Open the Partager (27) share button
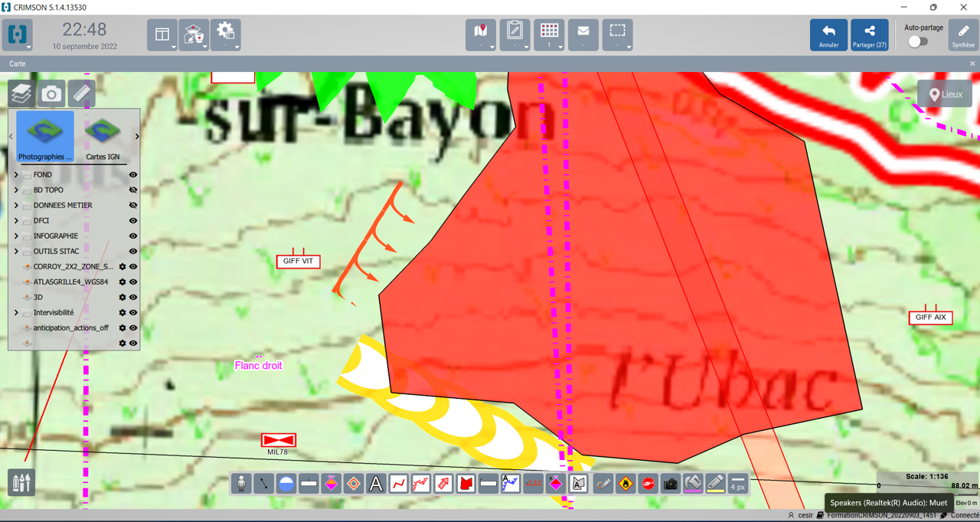This screenshot has width=980, height=522. pos(869,35)
